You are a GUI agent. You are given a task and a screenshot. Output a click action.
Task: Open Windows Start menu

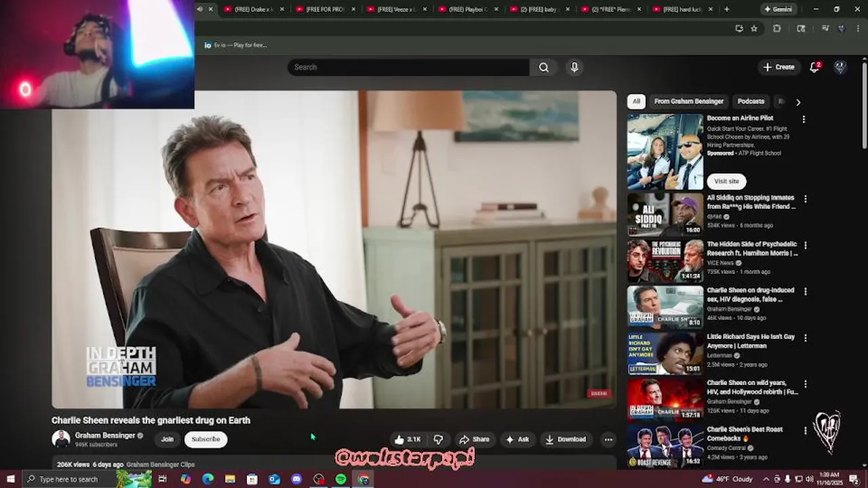coord(10,479)
